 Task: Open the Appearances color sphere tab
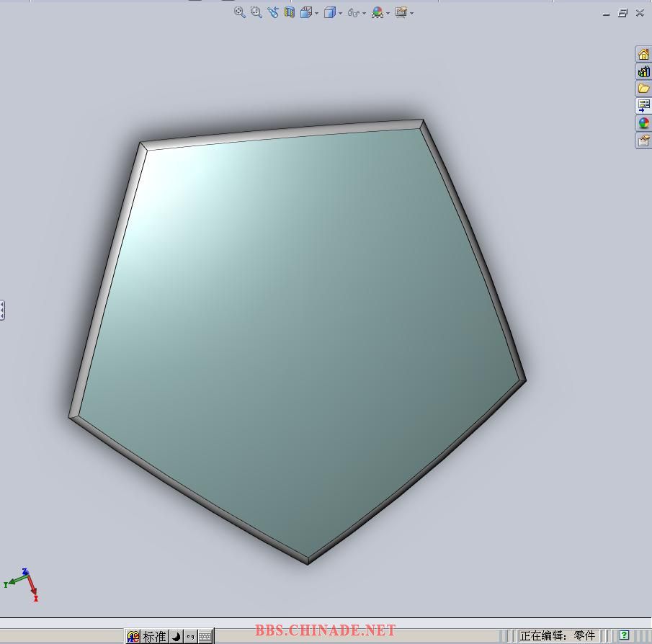click(x=643, y=123)
